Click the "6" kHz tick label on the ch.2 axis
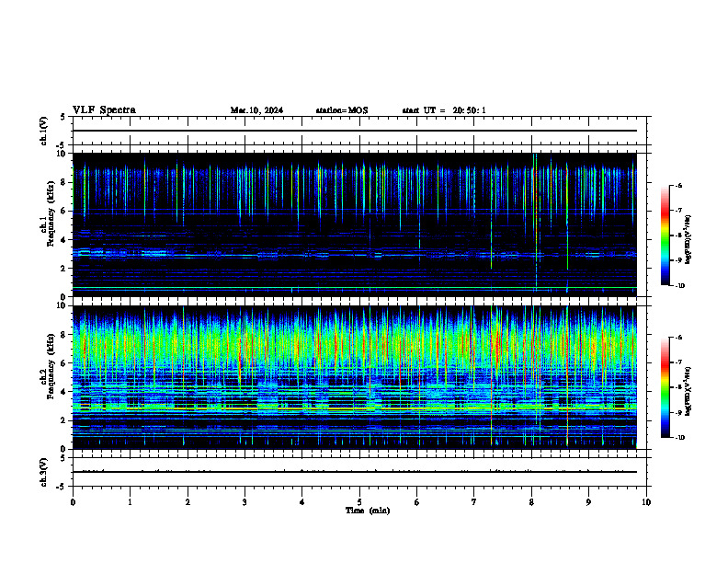728x563 pixels. (64, 363)
